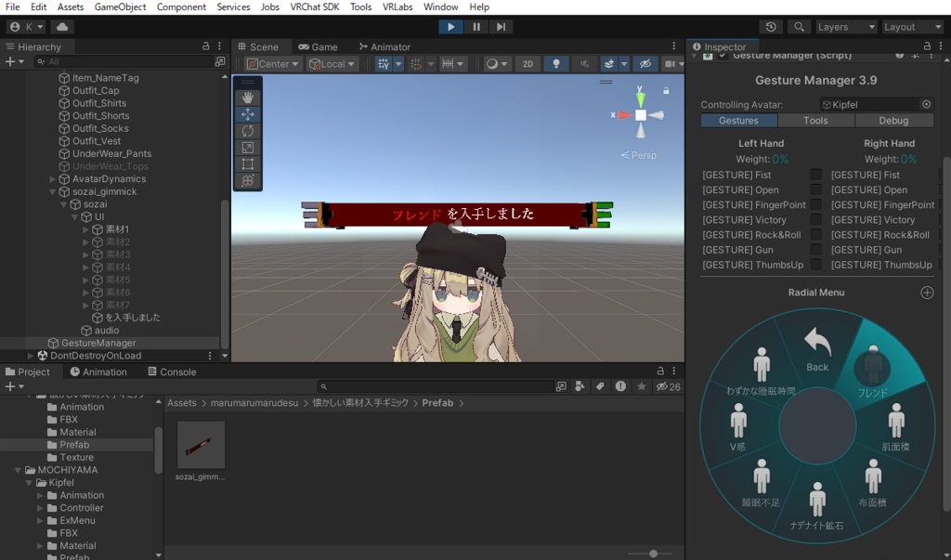Toggle 2D view mode
Image resolution: width=951 pixels, height=560 pixels.
528,64
